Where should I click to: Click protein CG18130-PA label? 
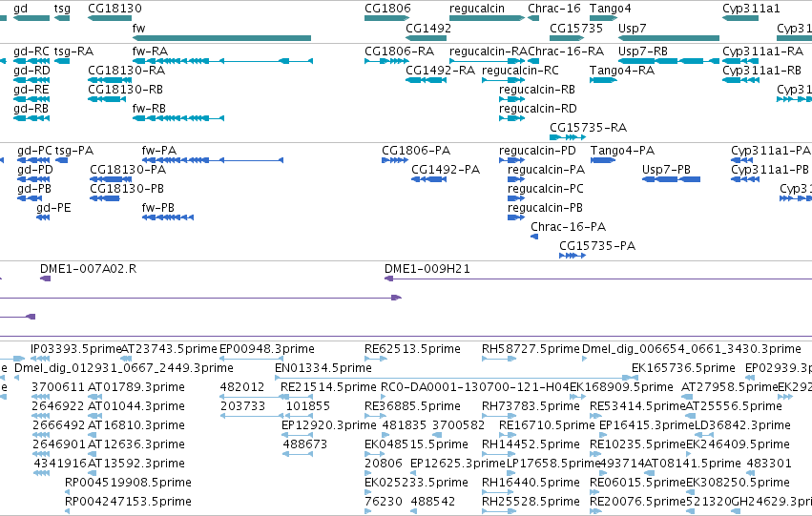coord(128,170)
